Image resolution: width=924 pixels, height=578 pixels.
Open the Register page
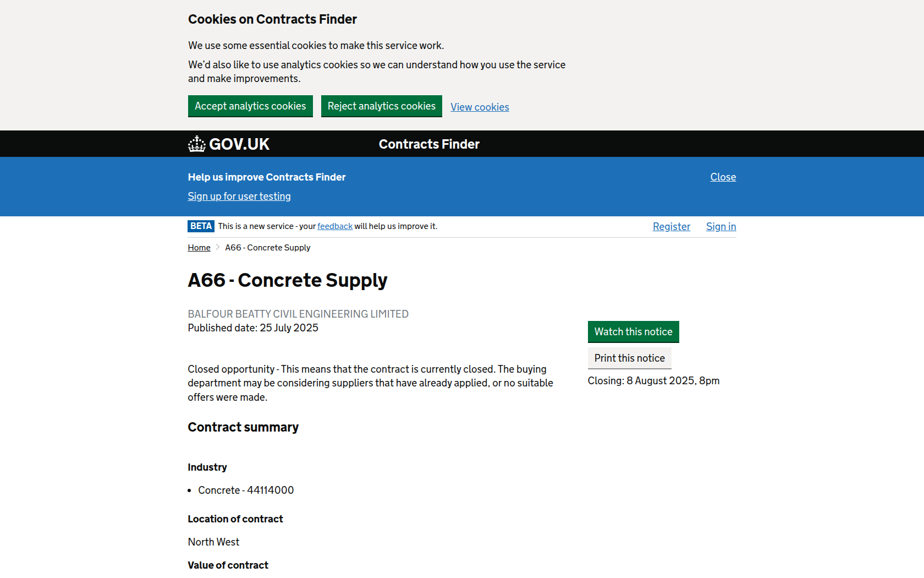point(671,227)
